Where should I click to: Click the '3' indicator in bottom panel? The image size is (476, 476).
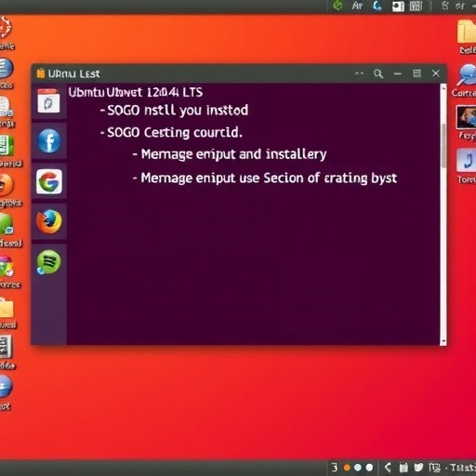335,468
